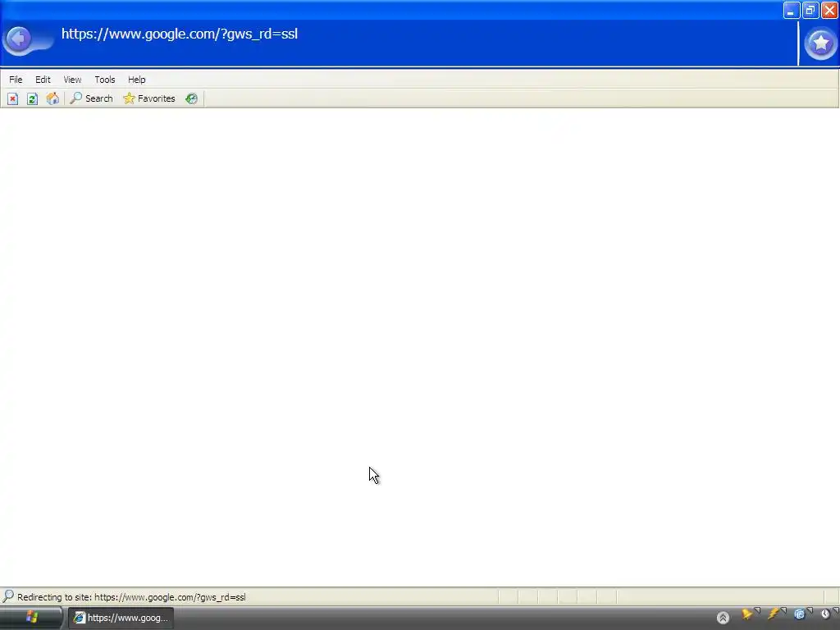840x630 pixels.
Task: Go to the Home page icon
Action: click(x=52, y=98)
